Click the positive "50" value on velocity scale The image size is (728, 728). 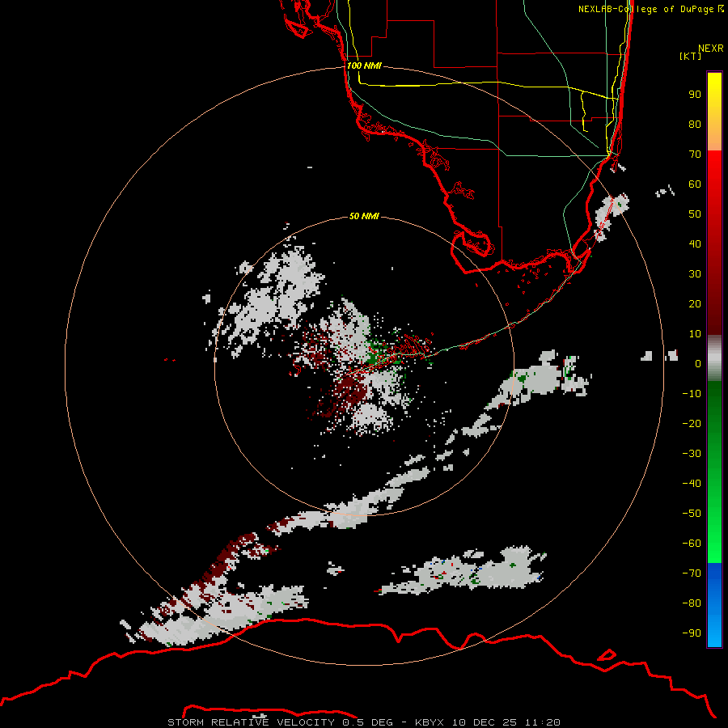pos(695,214)
